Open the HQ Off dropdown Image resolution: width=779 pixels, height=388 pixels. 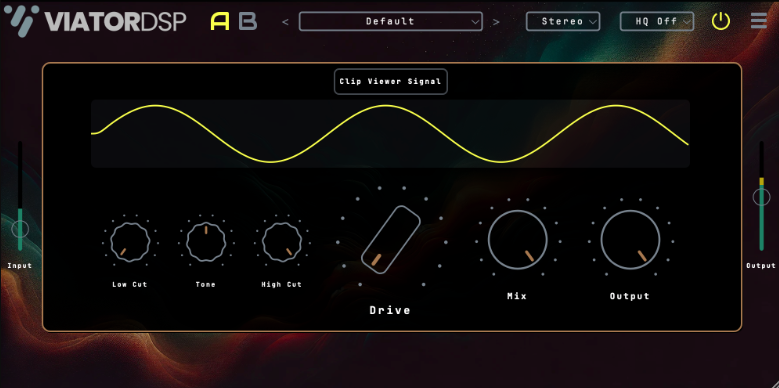tap(657, 21)
